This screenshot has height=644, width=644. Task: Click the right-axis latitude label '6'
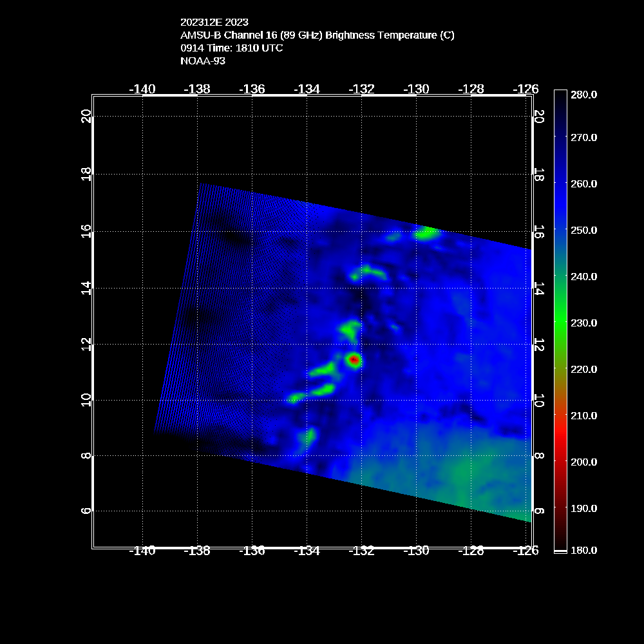(x=539, y=511)
